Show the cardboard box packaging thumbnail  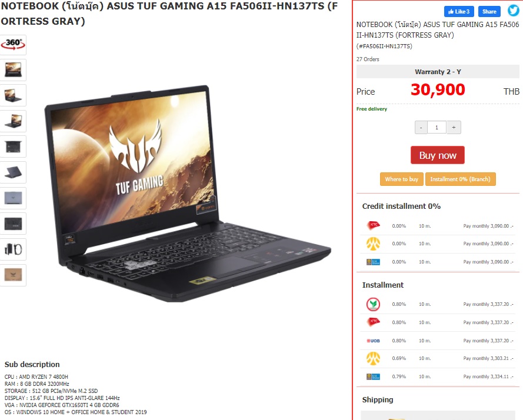coord(13,275)
